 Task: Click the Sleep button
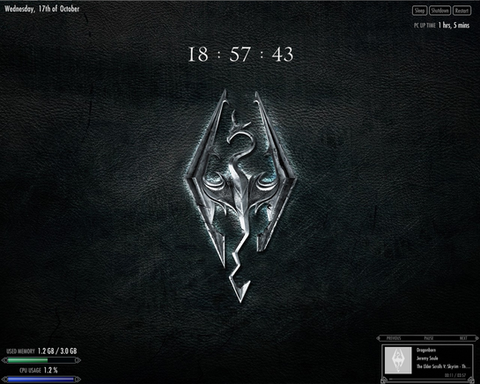pos(419,11)
